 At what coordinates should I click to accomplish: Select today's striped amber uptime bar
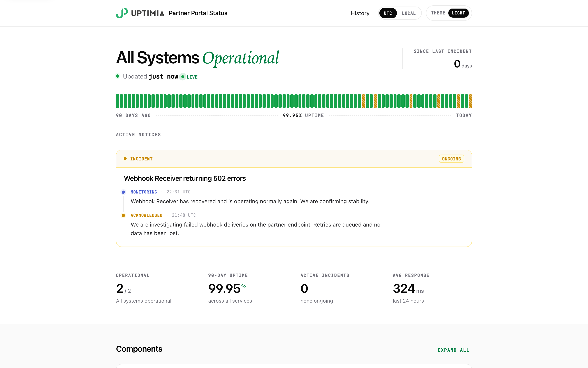(x=470, y=101)
